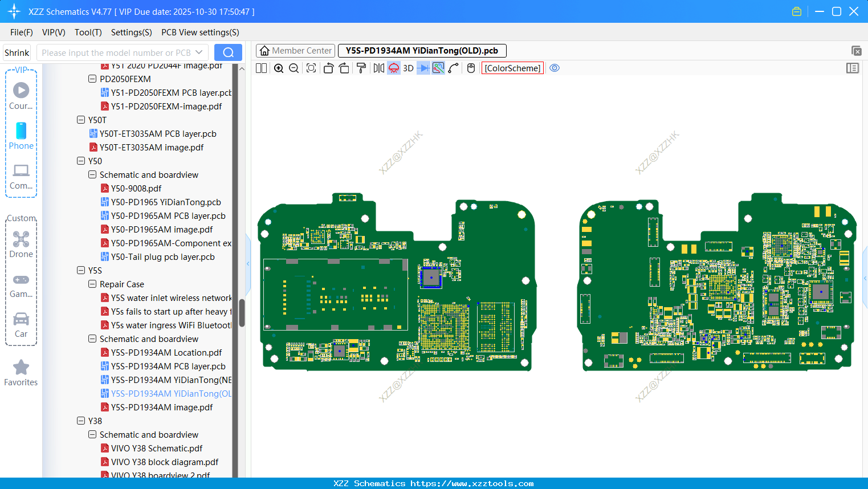Image resolution: width=868 pixels, height=489 pixels.
Task: Open PCB View settings(S) menu
Action: (x=200, y=32)
